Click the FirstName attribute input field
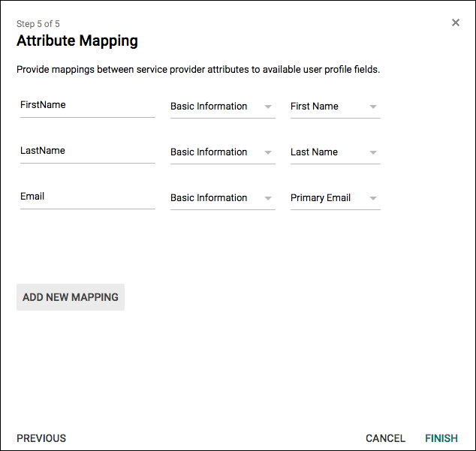This screenshot has width=476, height=451. pyautogui.click(x=87, y=106)
